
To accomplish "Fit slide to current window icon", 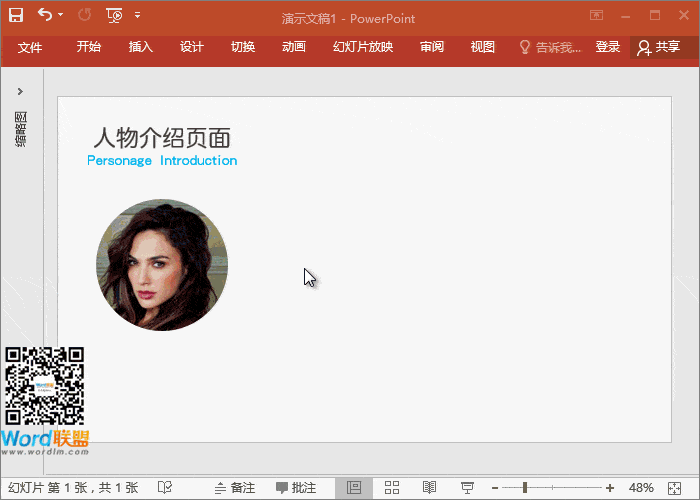I will pyautogui.click(x=677, y=487).
